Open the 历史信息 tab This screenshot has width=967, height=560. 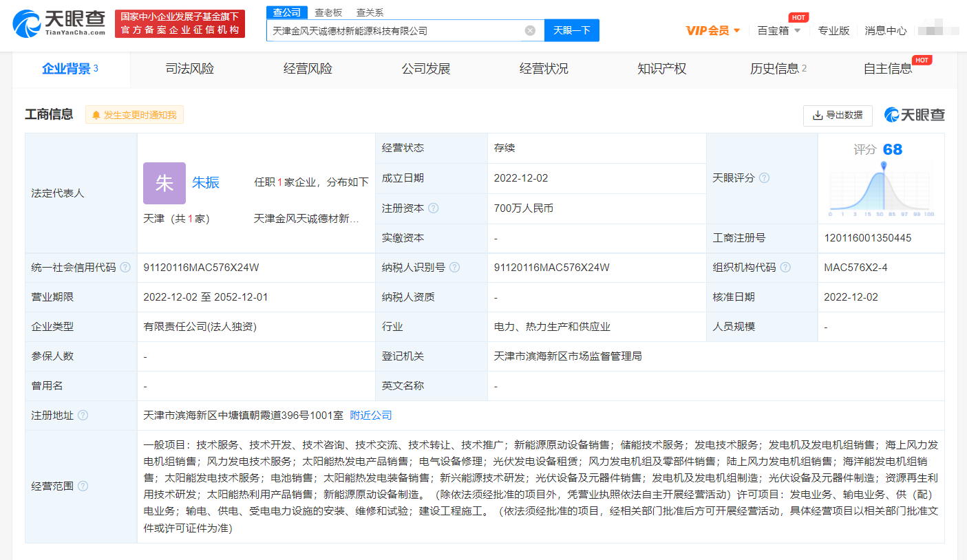(x=778, y=69)
